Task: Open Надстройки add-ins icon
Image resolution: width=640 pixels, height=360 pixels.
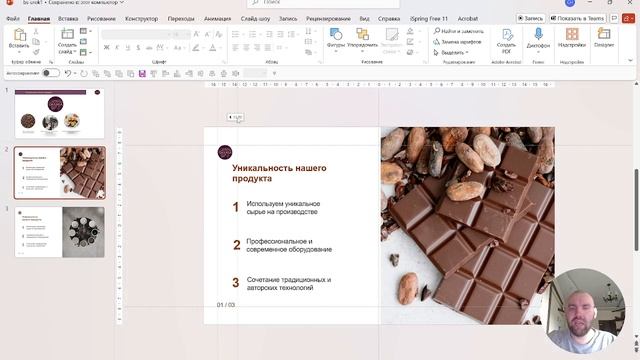Action: (572, 34)
